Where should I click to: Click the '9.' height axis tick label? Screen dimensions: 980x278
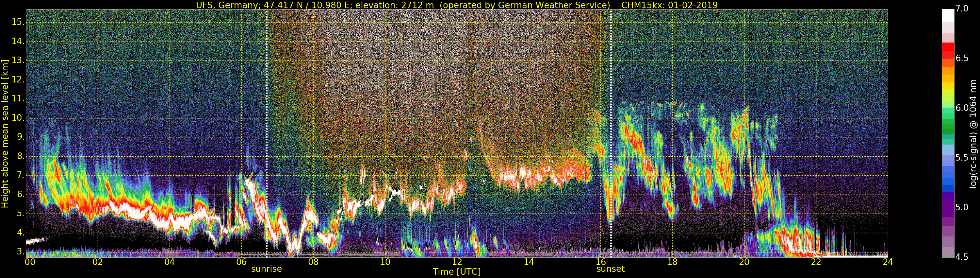(21, 137)
